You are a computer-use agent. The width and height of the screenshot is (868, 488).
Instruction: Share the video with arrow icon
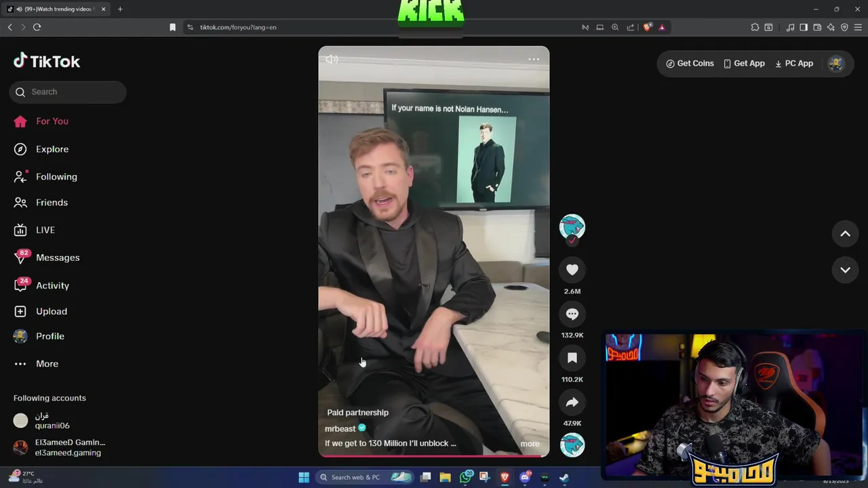coord(572,402)
